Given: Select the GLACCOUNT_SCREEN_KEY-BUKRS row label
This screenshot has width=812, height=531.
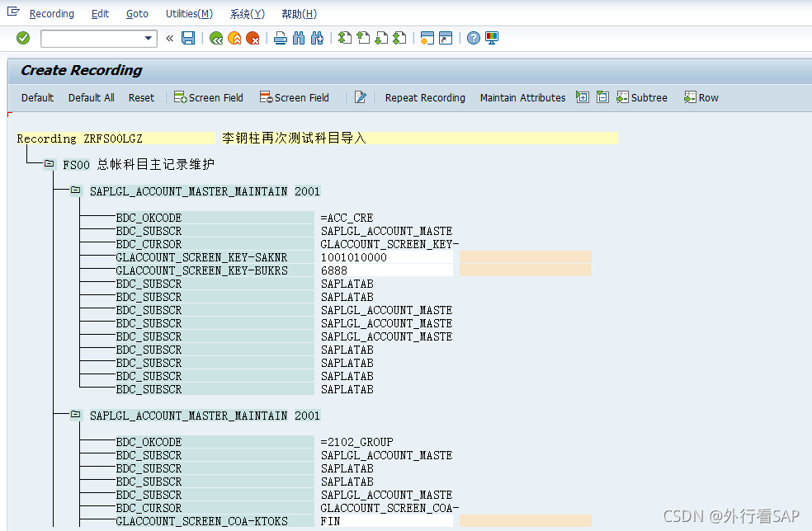Looking at the screenshot, I should pyautogui.click(x=201, y=270).
